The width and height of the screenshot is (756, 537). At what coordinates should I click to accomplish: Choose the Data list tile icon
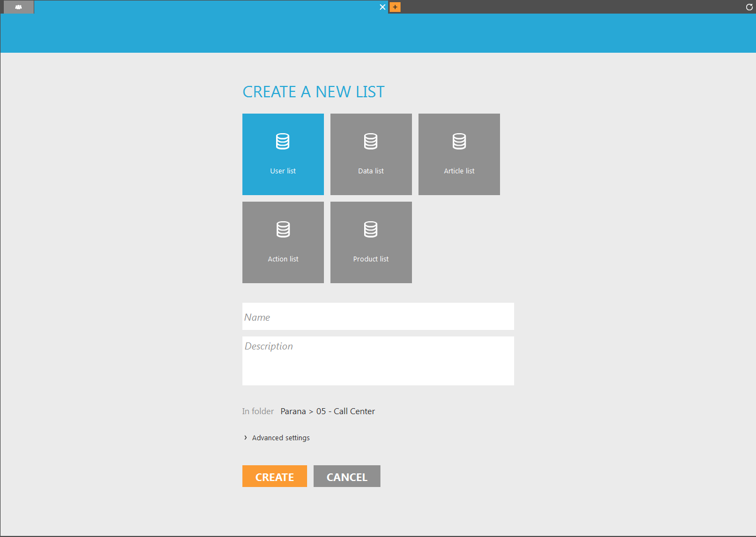tap(371, 141)
